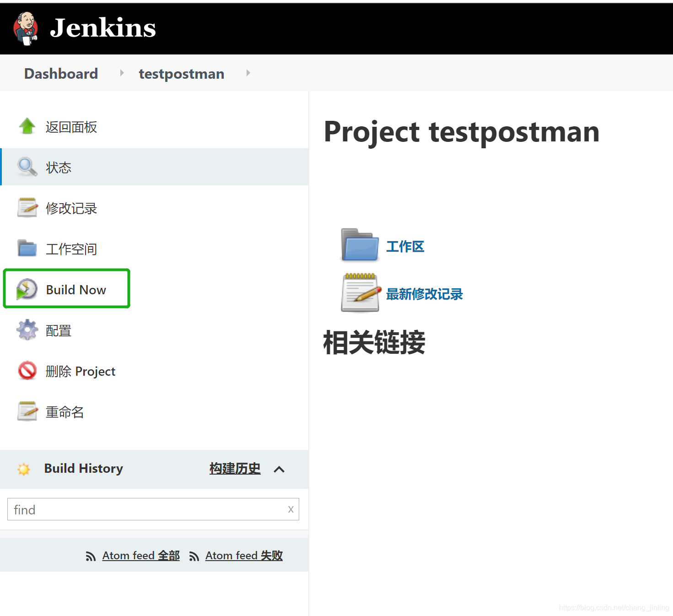This screenshot has height=616, width=673.
Task: Open testpostman breadcrumb link
Action: pyautogui.click(x=182, y=74)
